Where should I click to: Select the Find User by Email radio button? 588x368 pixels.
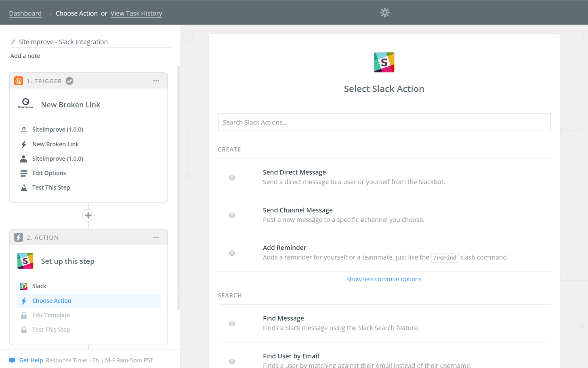click(232, 362)
